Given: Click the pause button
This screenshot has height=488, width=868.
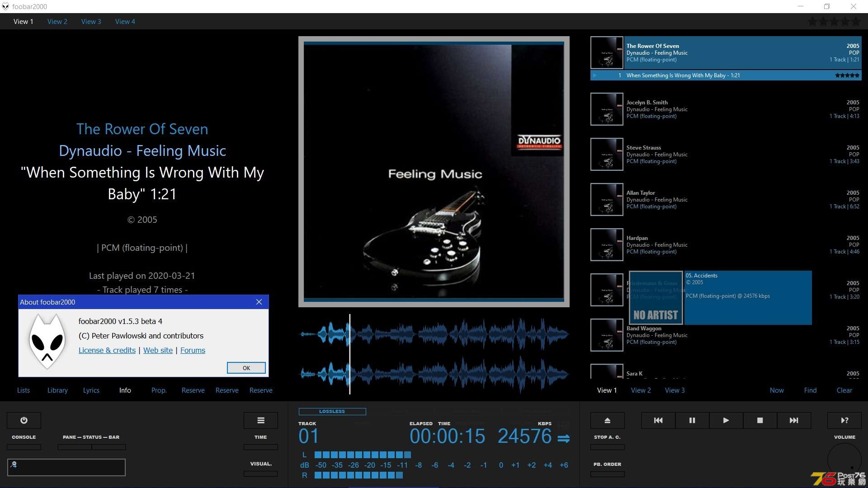Looking at the screenshot, I should (692, 419).
